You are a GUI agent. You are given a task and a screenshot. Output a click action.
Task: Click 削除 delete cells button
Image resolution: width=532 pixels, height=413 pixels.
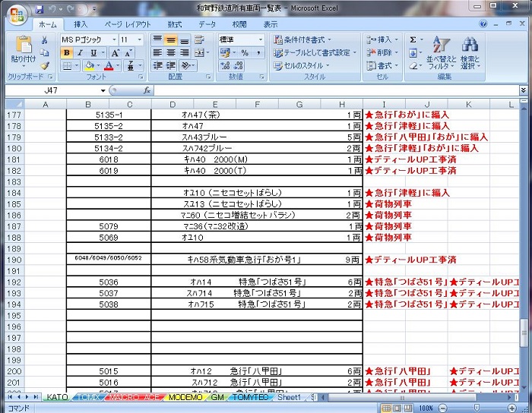382,52
